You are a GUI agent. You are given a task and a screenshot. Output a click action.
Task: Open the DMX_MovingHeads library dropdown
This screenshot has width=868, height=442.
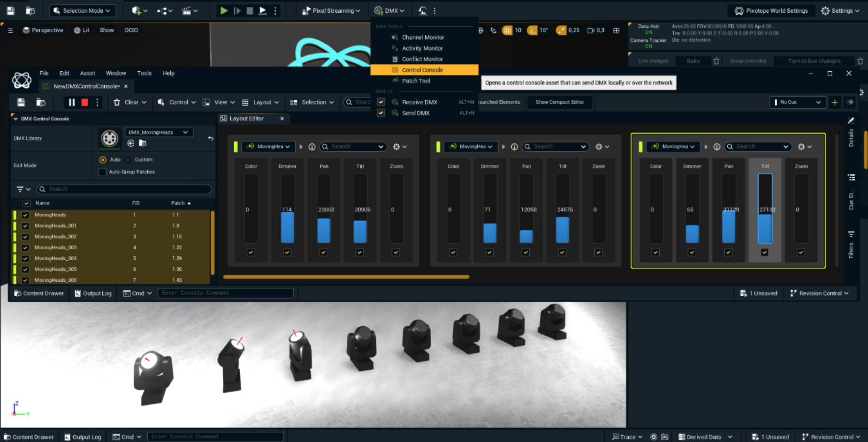(159, 132)
